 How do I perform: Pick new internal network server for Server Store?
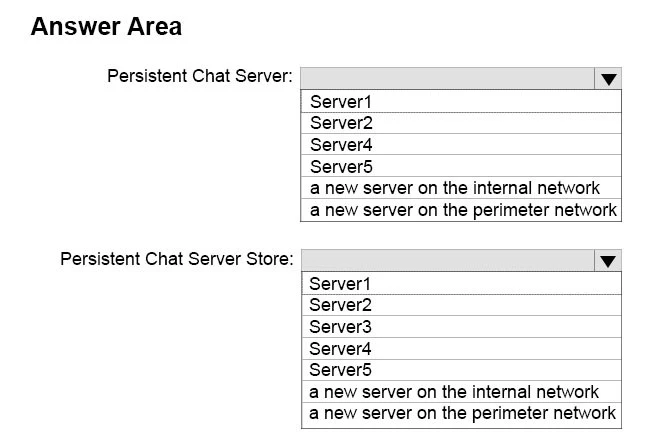[x=460, y=392]
